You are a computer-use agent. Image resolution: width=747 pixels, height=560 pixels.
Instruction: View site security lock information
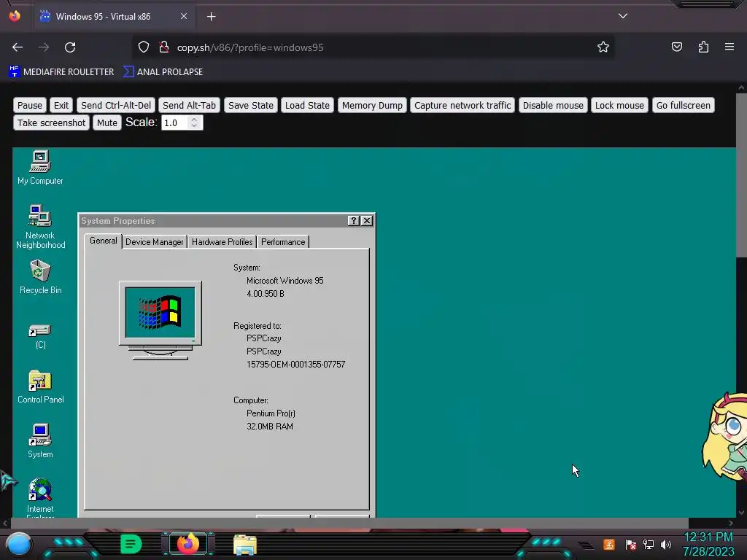pos(164,47)
